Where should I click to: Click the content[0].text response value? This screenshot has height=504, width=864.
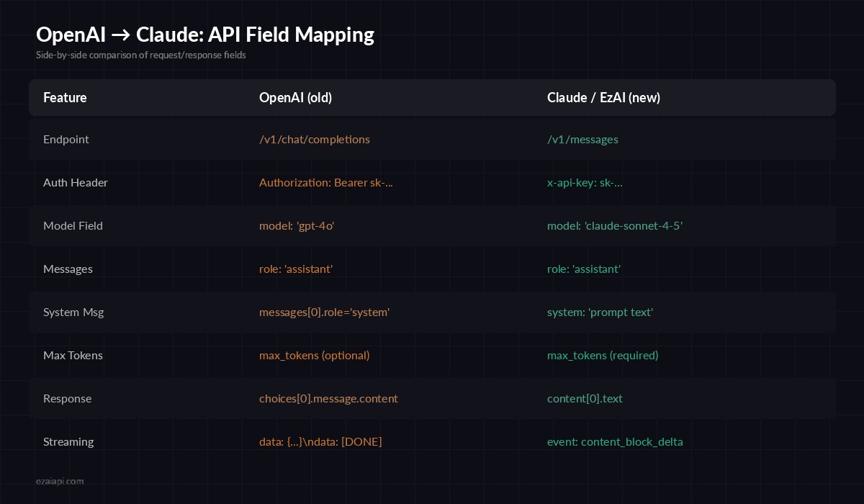tap(585, 398)
